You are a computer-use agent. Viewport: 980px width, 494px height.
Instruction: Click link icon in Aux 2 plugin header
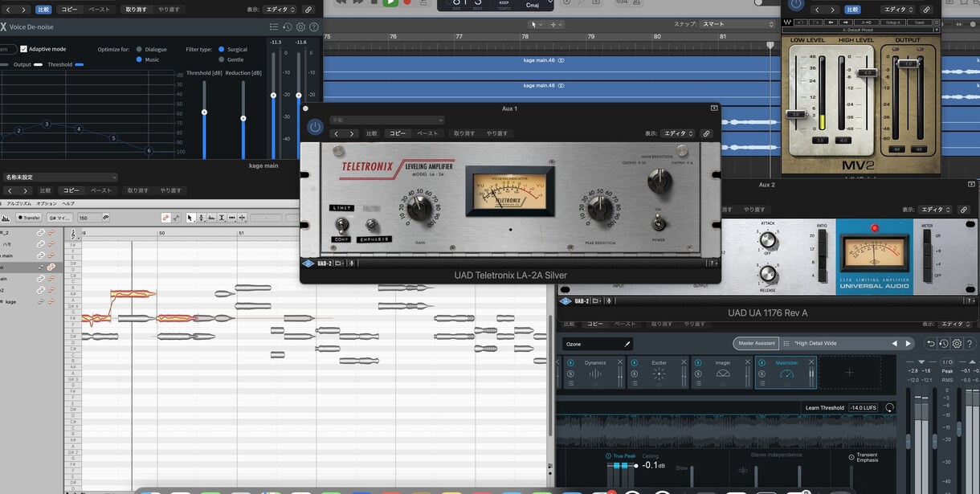point(965,210)
